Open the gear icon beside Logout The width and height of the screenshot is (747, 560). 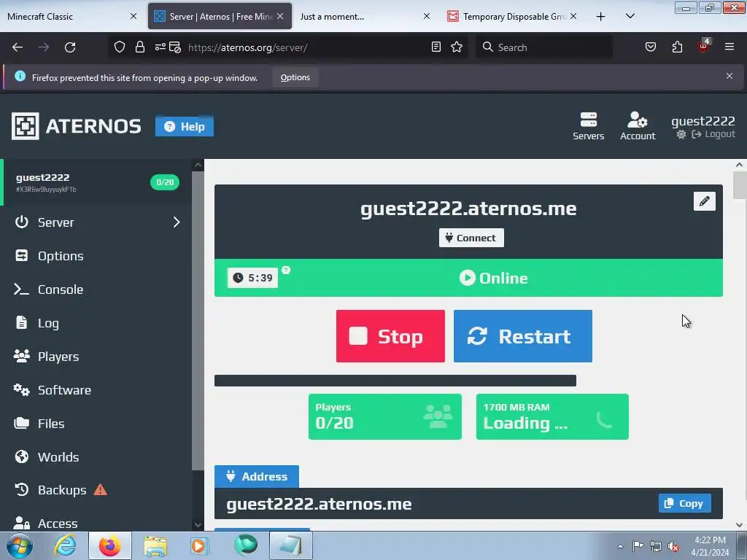681,134
